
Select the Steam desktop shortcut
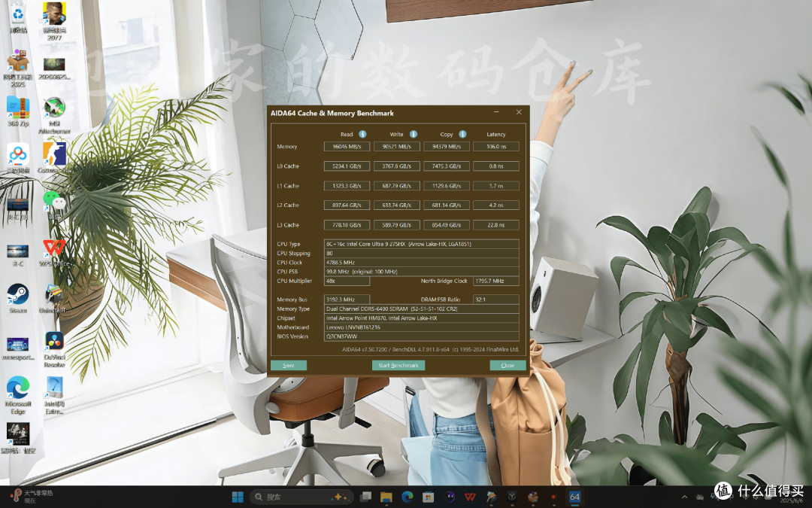tap(18, 299)
